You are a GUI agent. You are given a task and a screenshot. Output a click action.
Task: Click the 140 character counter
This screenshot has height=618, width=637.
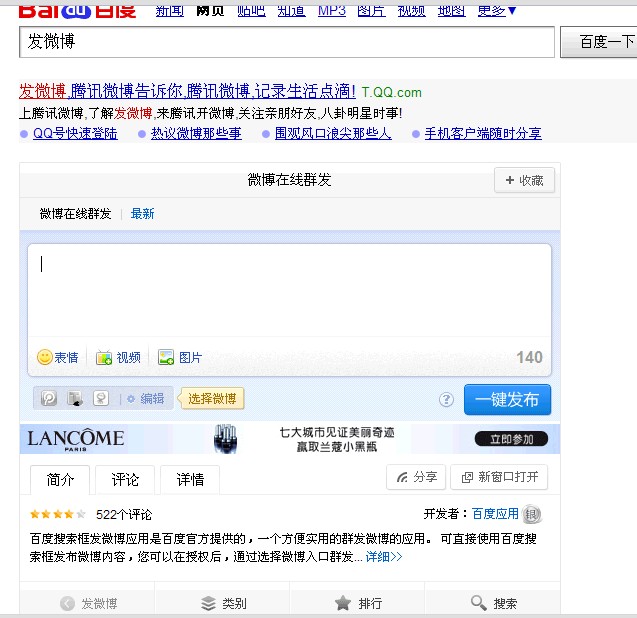529,358
